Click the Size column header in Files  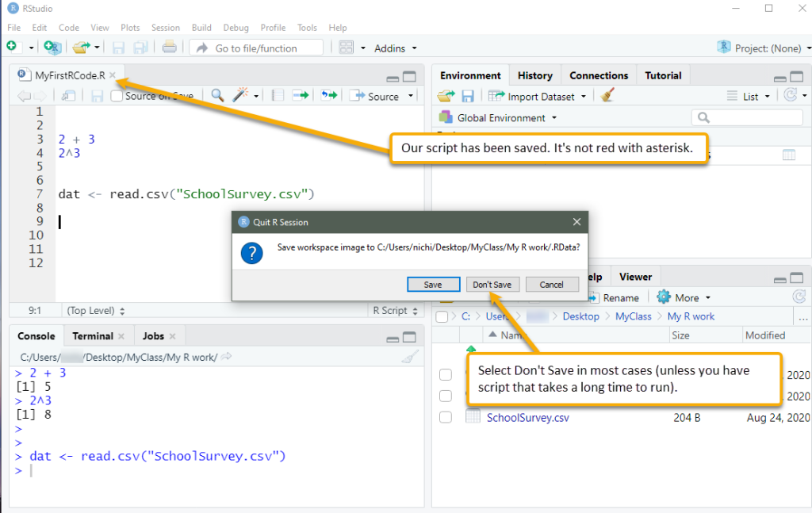pos(680,335)
